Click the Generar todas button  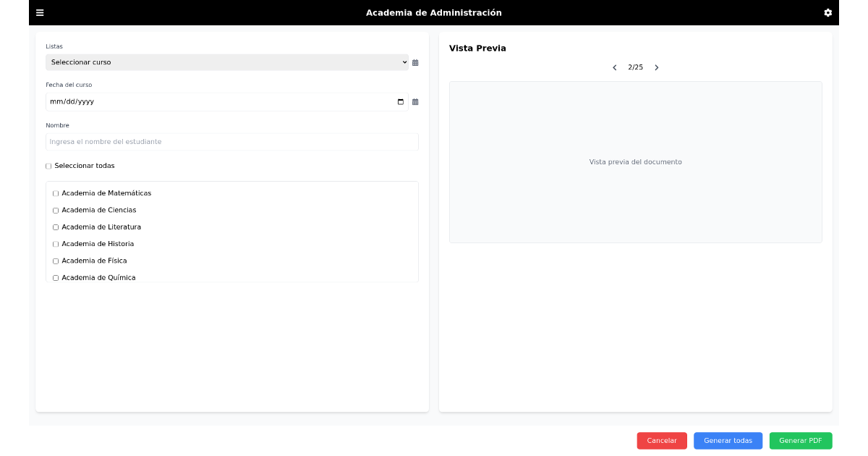[728, 441]
